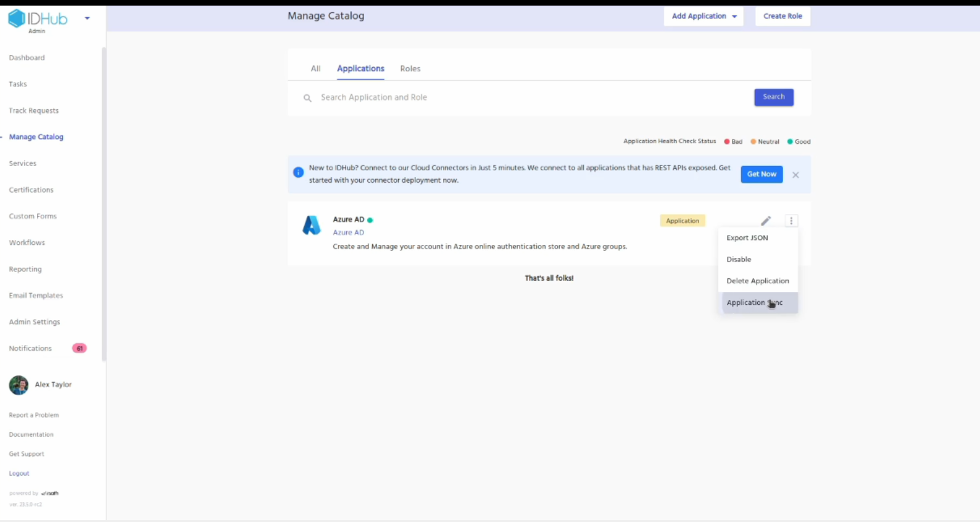Click the three-dot more options icon

pyautogui.click(x=791, y=221)
